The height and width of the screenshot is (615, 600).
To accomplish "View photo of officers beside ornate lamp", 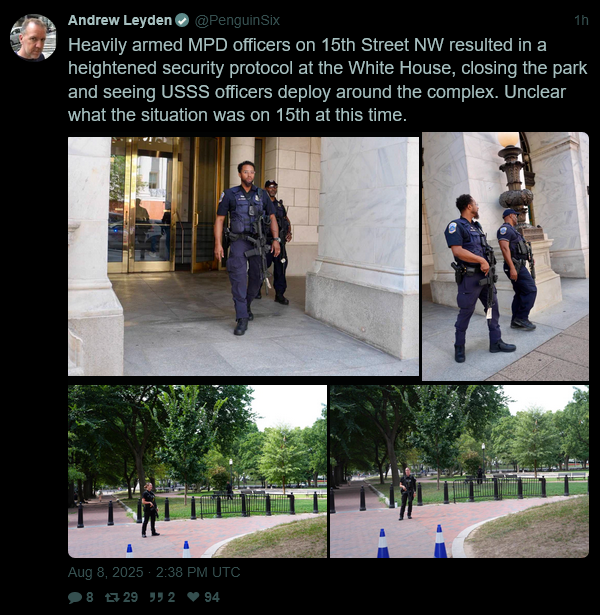I will [505, 256].
